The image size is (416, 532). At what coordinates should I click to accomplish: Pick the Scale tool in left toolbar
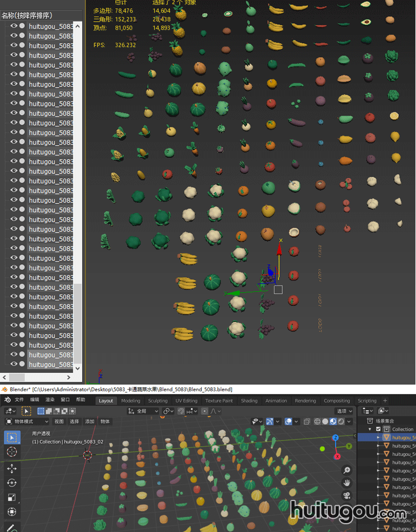coord(12,498)
